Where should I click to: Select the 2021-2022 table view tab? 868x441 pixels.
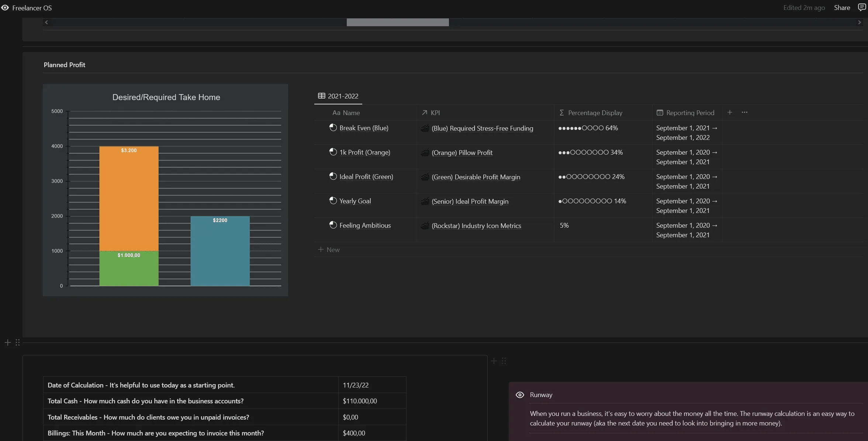click(x=338, y=96)
